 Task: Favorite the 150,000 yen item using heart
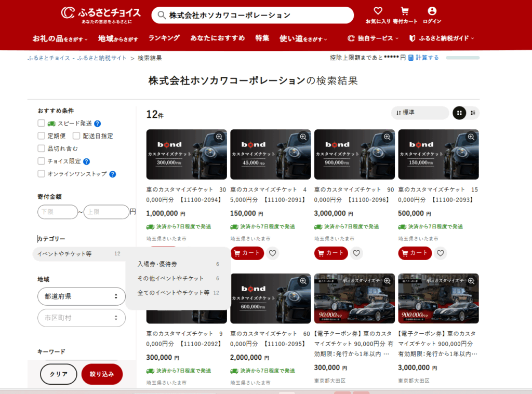tap(273, 253)
